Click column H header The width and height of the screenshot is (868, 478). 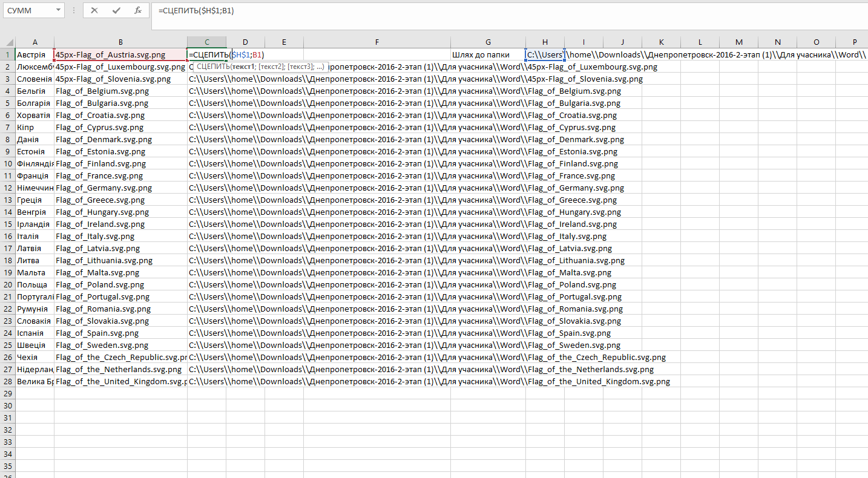(x=545, y=42)
